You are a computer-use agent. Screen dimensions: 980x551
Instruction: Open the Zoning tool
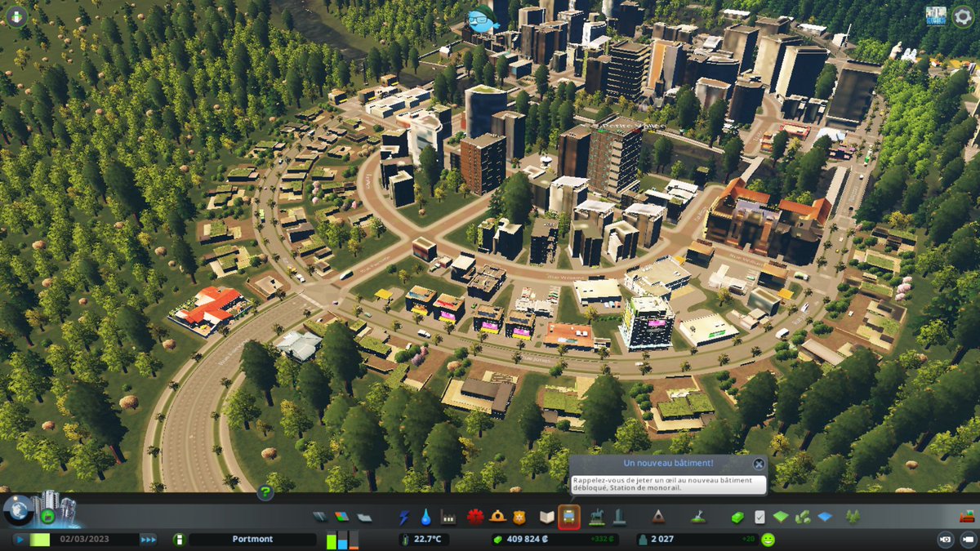[x=341, y=517]
